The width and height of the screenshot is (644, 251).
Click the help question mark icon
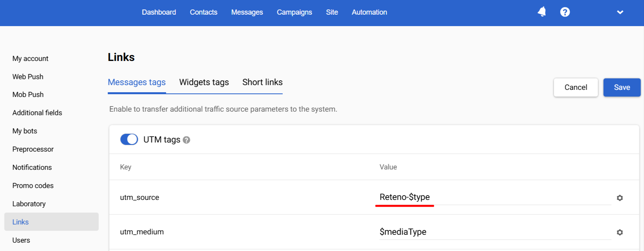[565, 12]
